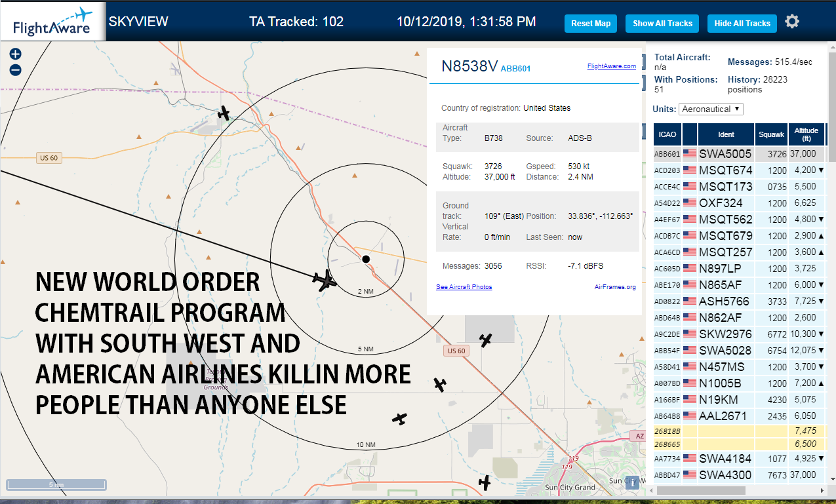This screenshot has width=836, height=504.
Task: Sort table by Altitude (ft) column header
Action: point(806,134)
